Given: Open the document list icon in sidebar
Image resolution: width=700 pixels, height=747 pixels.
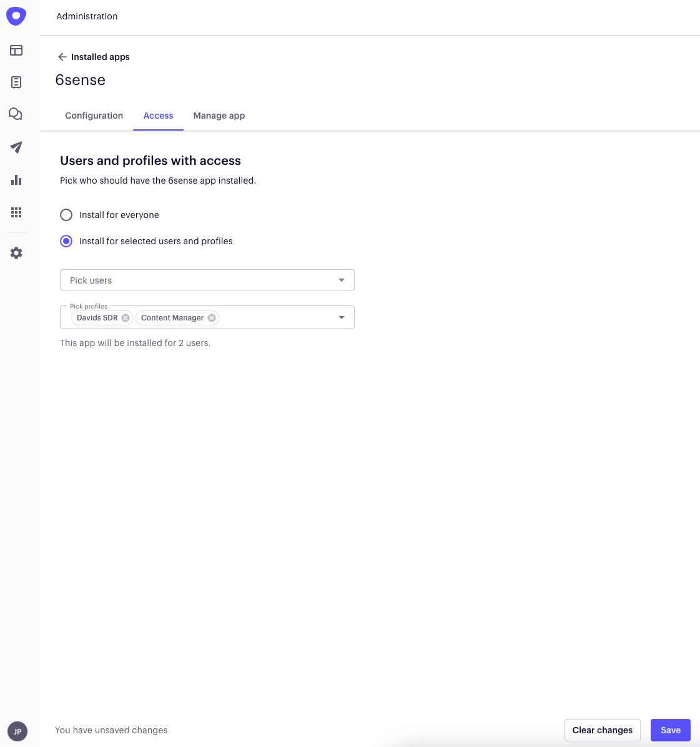Looking at the screenshot, I should point(16,82).
